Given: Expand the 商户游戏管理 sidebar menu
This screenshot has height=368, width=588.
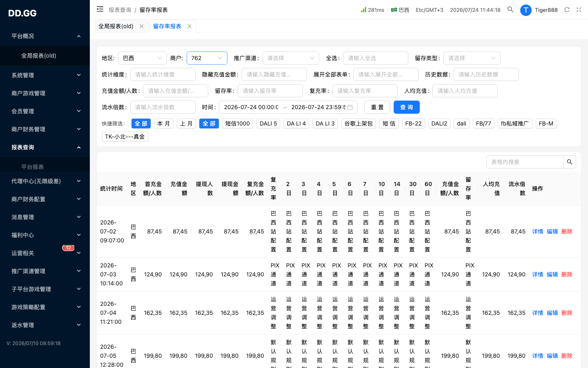Looking at the screenshot, I should click(45, 93).
